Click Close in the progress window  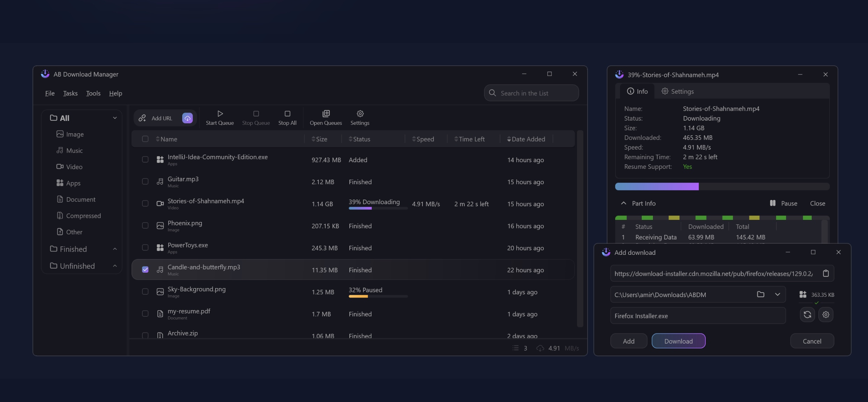click(817, 203)
